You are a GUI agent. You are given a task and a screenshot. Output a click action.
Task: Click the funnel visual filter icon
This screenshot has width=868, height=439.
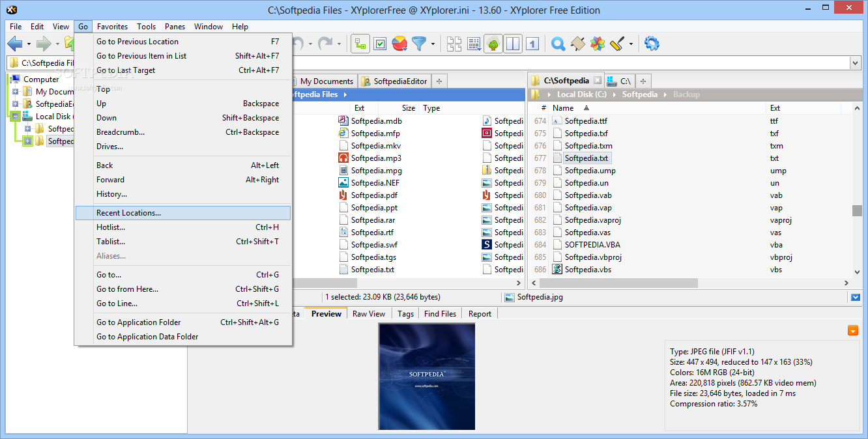tap(418, 44)
